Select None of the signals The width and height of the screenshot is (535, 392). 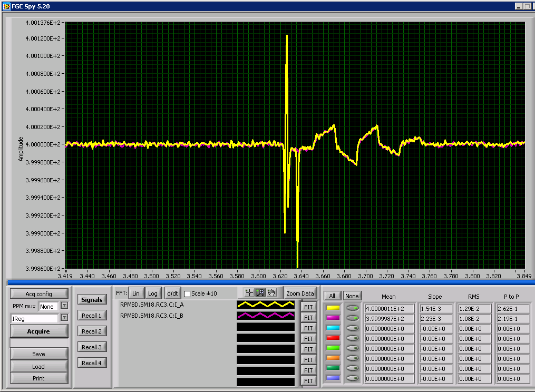pyautogui.click(x=352, y=296)
